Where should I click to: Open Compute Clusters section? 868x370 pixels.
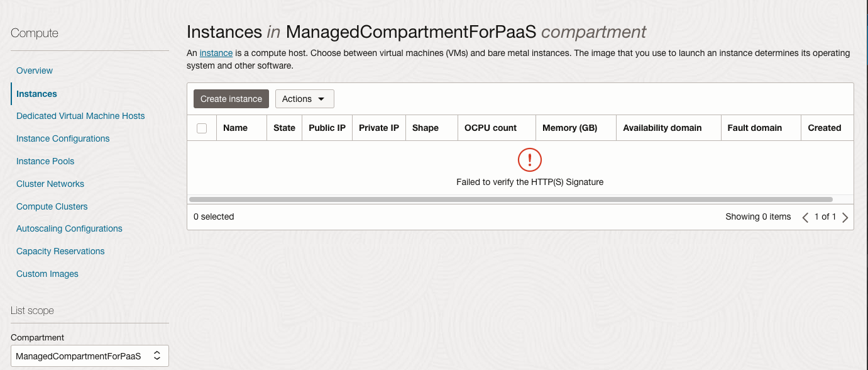(x=52, y=206)
